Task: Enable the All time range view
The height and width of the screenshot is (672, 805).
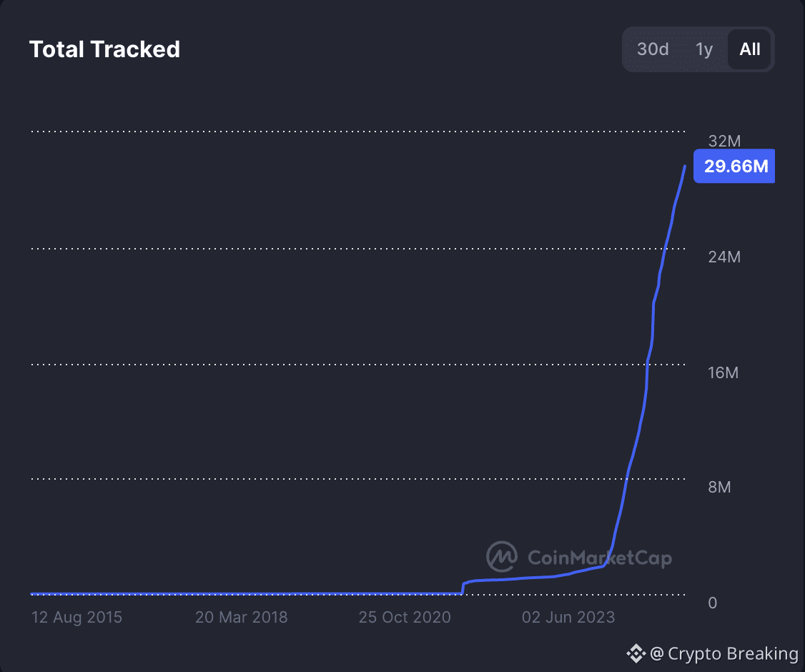Action: 750,49
